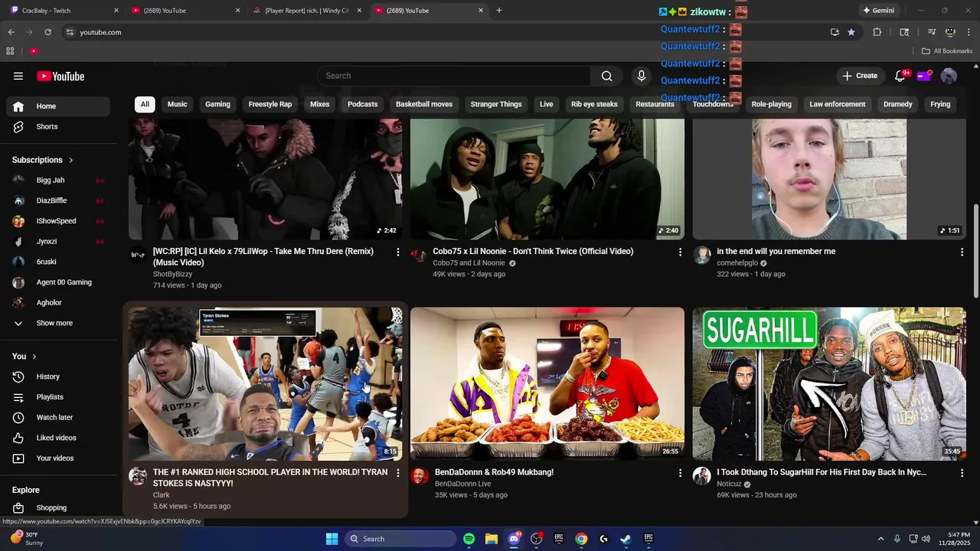Viewport: 980px width, 551px height.
Task: Open the YouTube hamburger guide menu
Action: [18, 76]
